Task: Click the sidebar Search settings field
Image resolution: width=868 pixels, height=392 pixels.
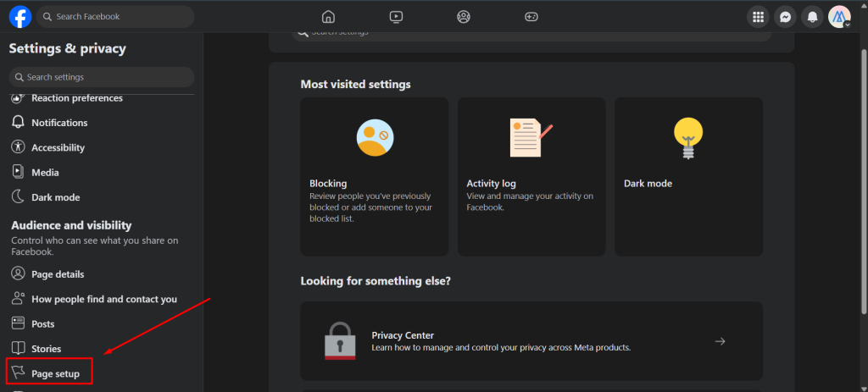Action: (102, 77)
